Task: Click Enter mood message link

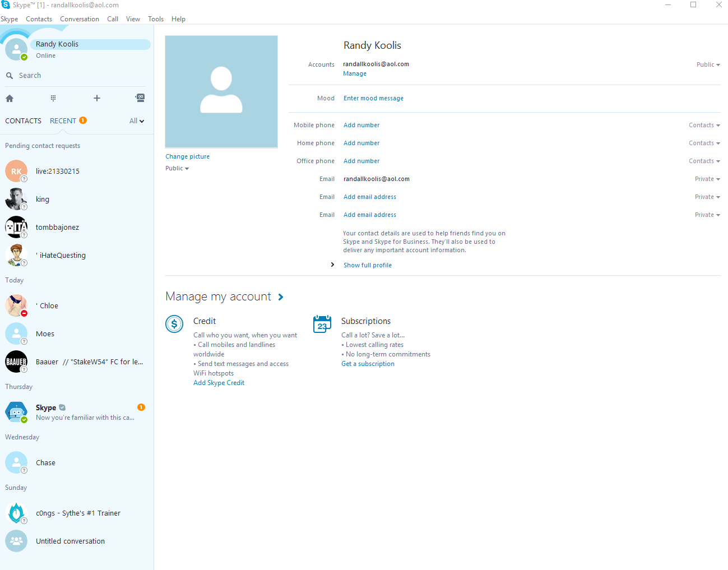Action: click(373, 99)
